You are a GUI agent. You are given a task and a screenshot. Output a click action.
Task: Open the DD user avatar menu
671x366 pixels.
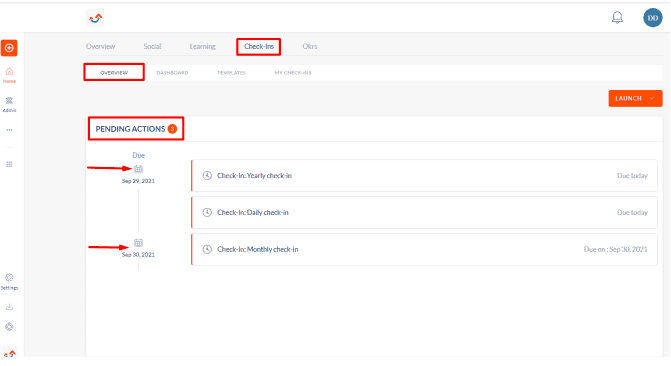[653, 18]
